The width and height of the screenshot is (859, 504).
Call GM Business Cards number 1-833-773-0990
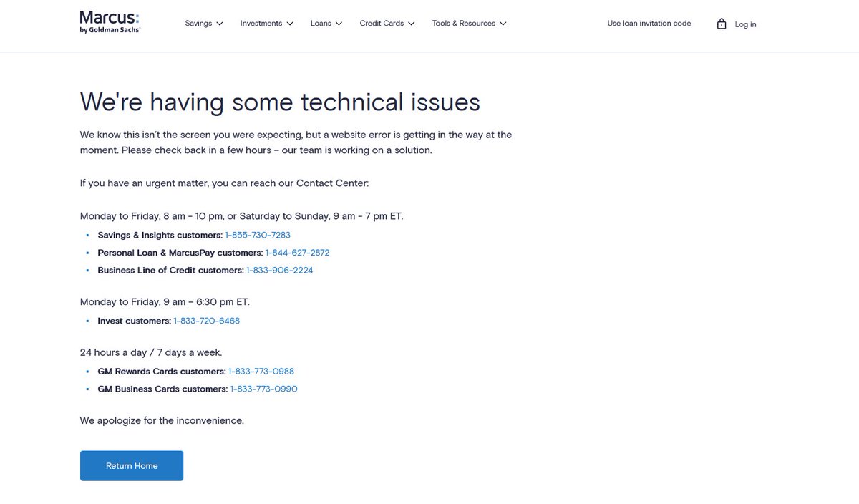click(263, 389)
